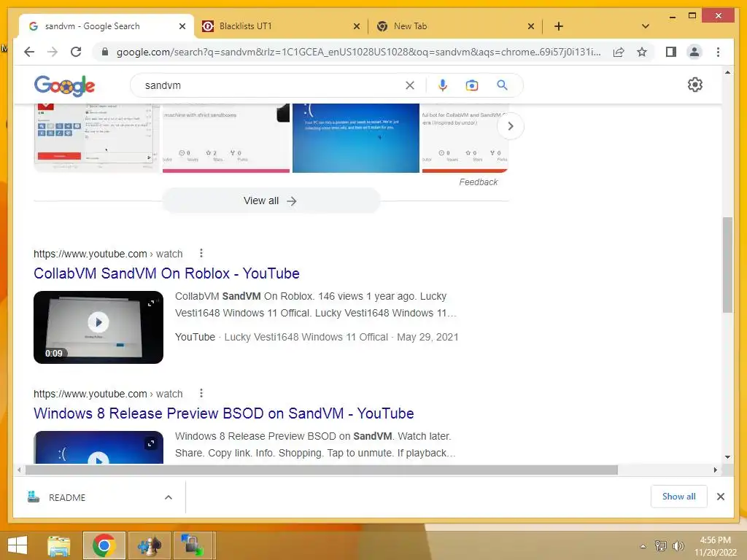The height and width of the screenshot is (560, 747).
Task: Open the first image result thumbnail
Action: tap(97, 138)
